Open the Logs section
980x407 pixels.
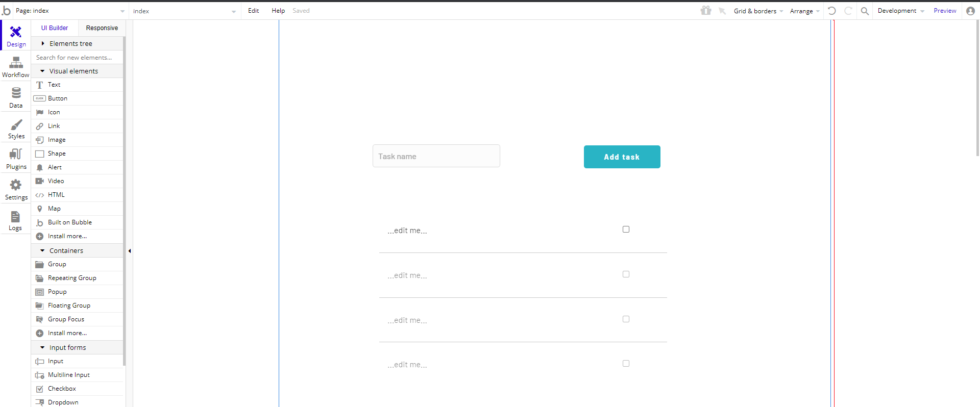pos(16,220)
